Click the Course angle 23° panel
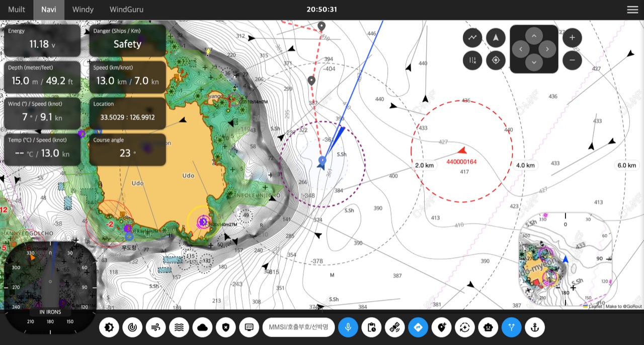This screenshot has width=644, height=345. tap(128, 150)
